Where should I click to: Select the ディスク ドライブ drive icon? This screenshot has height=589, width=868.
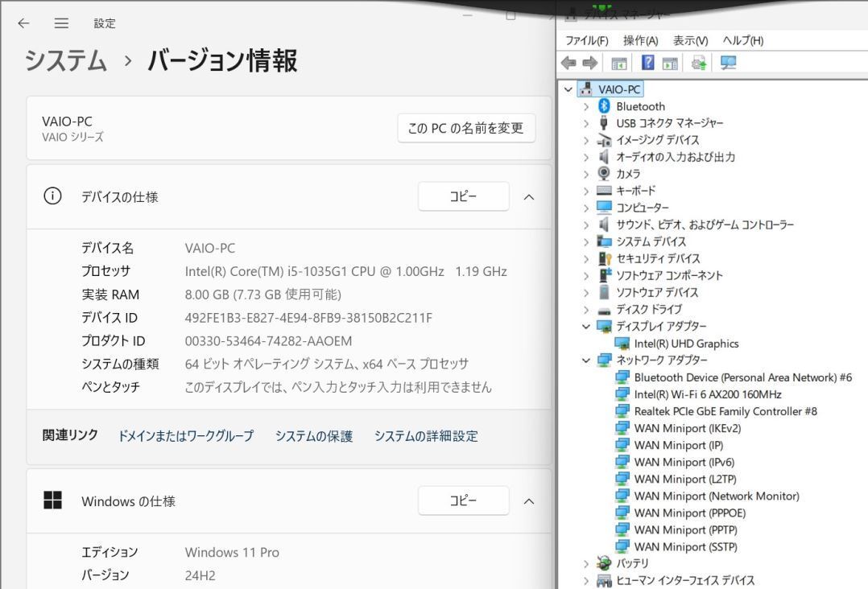point(604,311)
